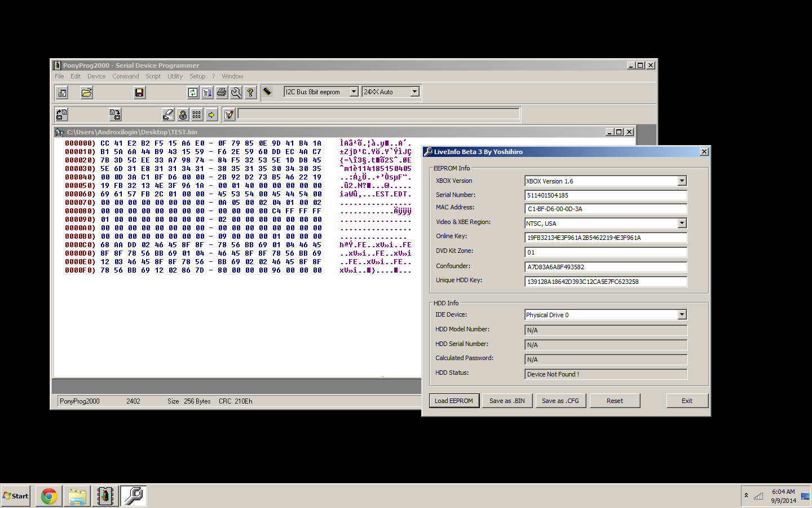
Task: Click hex row address 000040)
Action: coord(80,177)
